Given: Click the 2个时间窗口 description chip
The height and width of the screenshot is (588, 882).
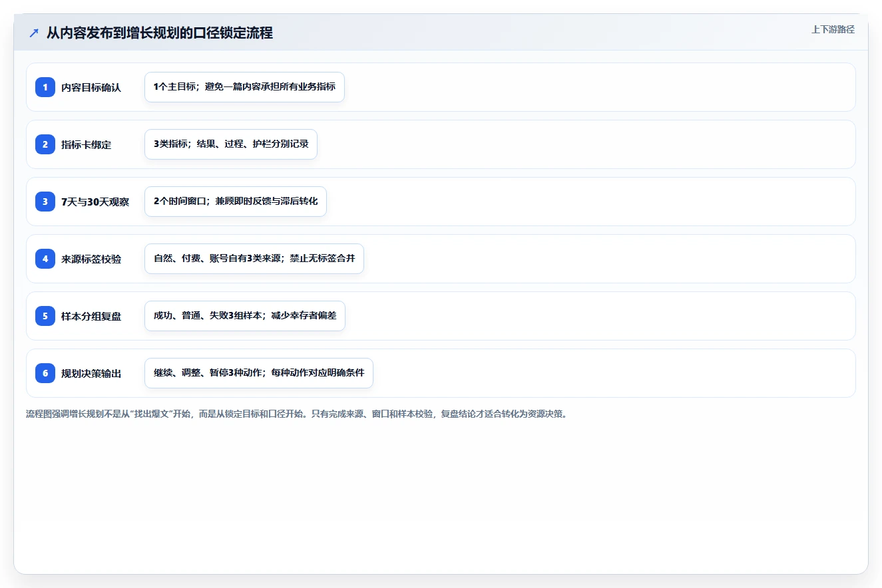Looking at the screenshot, I should (236, 202).
